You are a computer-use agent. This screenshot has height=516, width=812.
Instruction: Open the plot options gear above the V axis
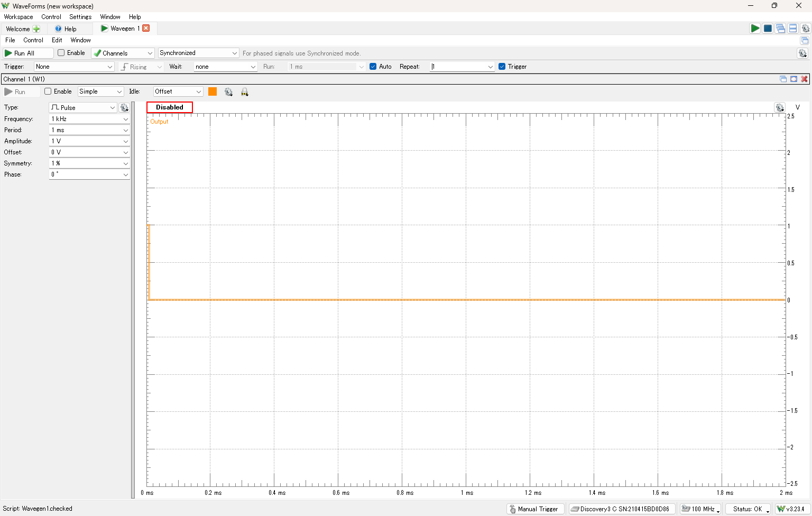pyautogui.click(x=780, y=108)
